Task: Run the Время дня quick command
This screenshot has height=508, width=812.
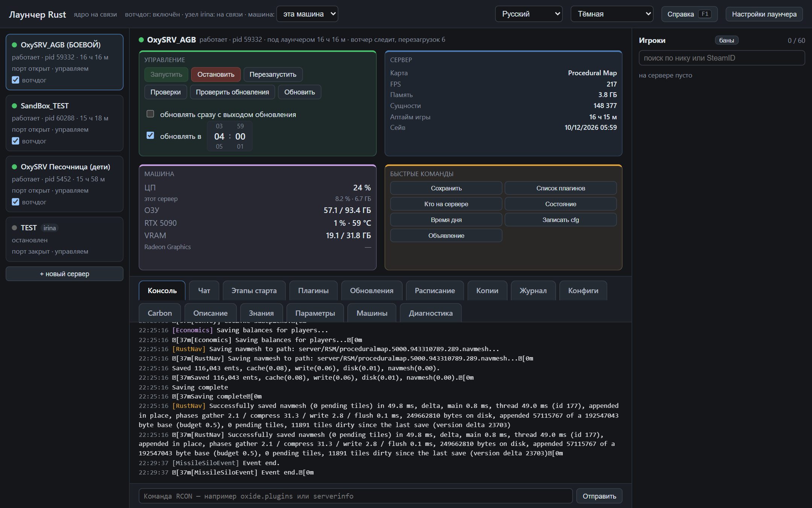Action: (x=446, y=220)
